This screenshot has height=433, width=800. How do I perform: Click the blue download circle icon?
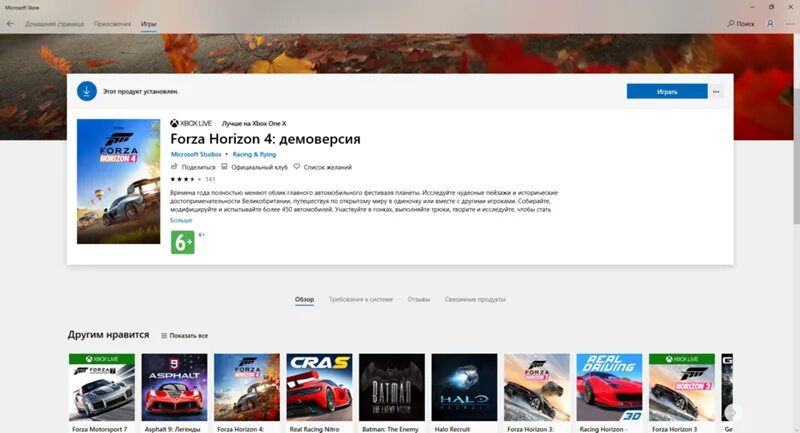click(x=87, y=91)
